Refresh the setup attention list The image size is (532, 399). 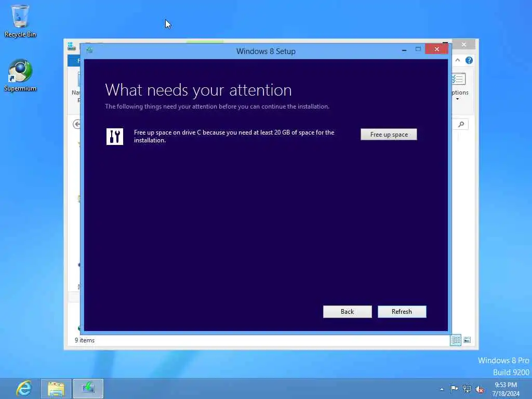pyautogui.click(x=402, y=312)
